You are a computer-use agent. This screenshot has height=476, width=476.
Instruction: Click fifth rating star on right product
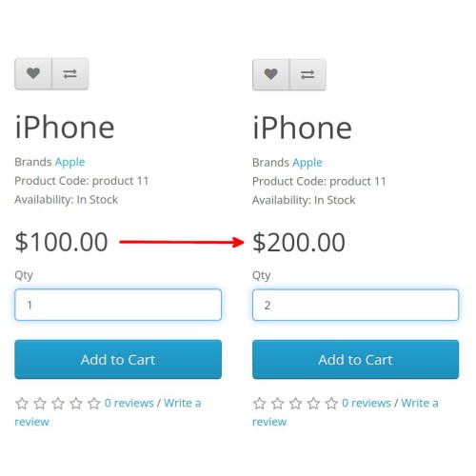click(331, 404)
